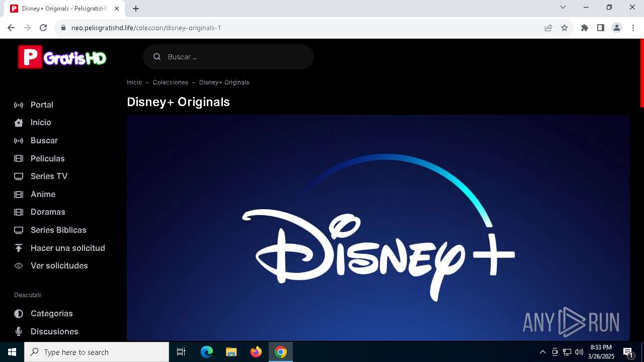The width and height of the screenshot is (644, 362).
Task: Reload the page with refresh icon
Action: (x=43, y=28)
